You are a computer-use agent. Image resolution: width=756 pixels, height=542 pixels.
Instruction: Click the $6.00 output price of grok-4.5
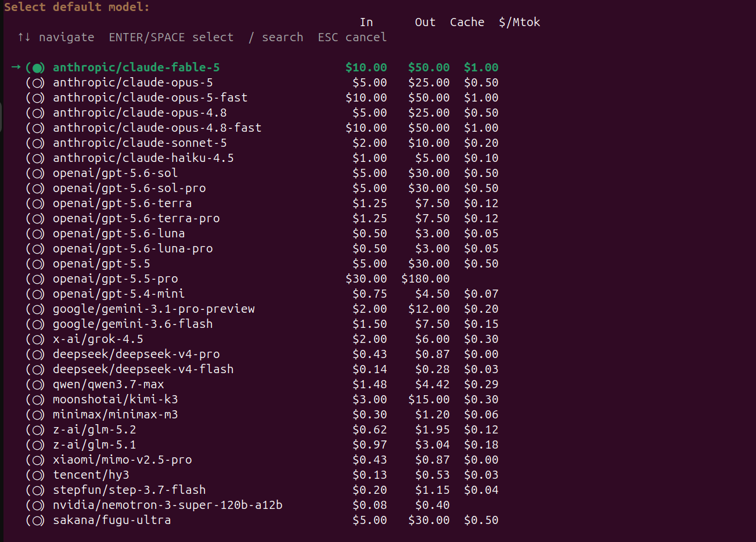click(x=432, y=339)
